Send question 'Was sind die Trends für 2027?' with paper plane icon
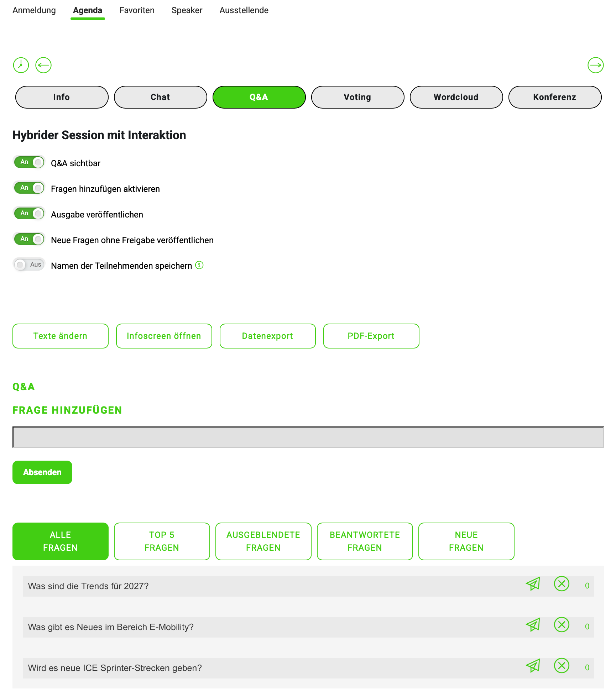Image resolution: width=616 pixels, height=697 pixels. pyautogui.click(x=533, y=584)
